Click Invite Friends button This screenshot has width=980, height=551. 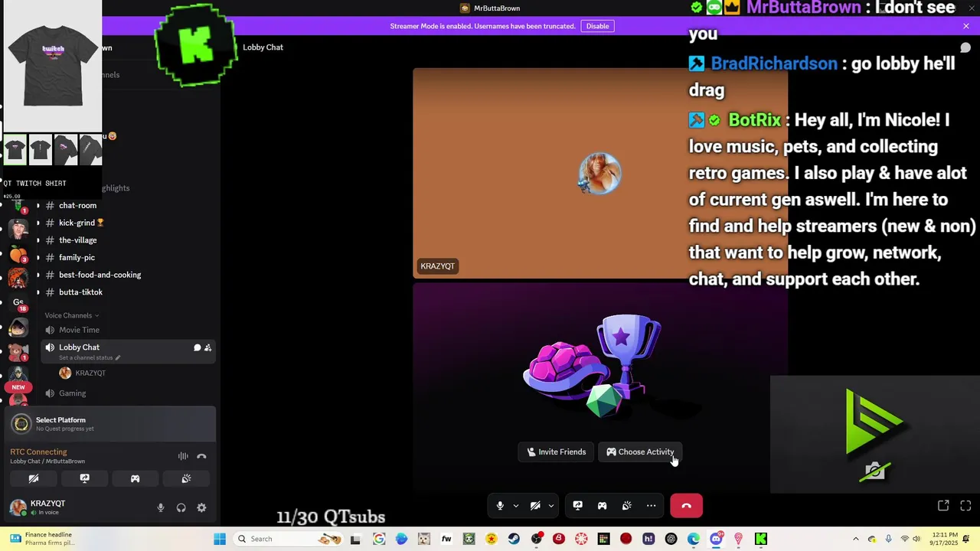tap(557, 452)
